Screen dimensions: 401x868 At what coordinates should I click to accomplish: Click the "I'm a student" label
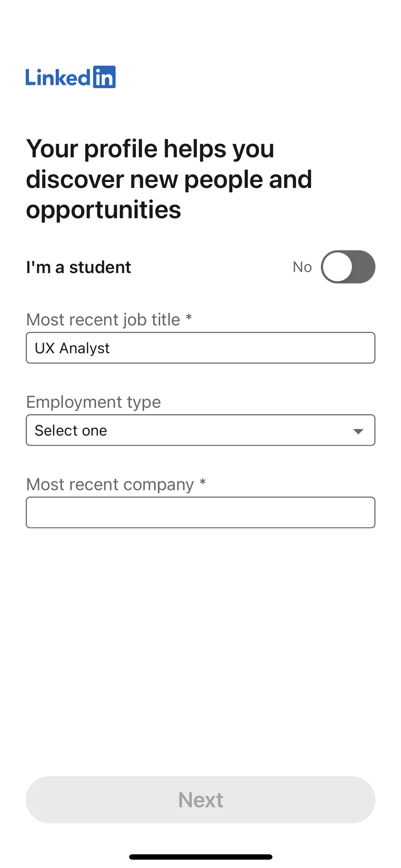coord(79,267)
